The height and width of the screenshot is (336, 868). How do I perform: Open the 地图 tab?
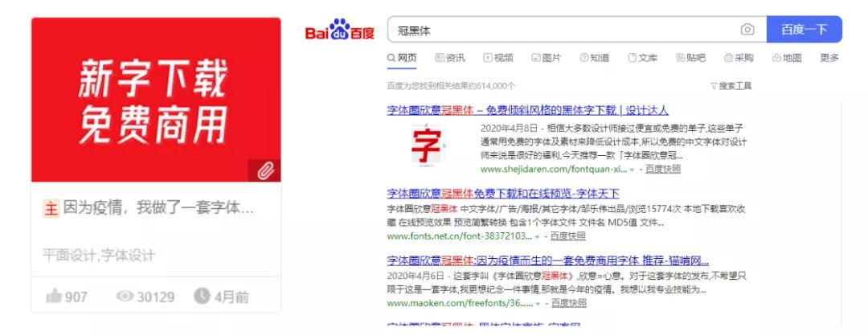click(x=787, y=58)
